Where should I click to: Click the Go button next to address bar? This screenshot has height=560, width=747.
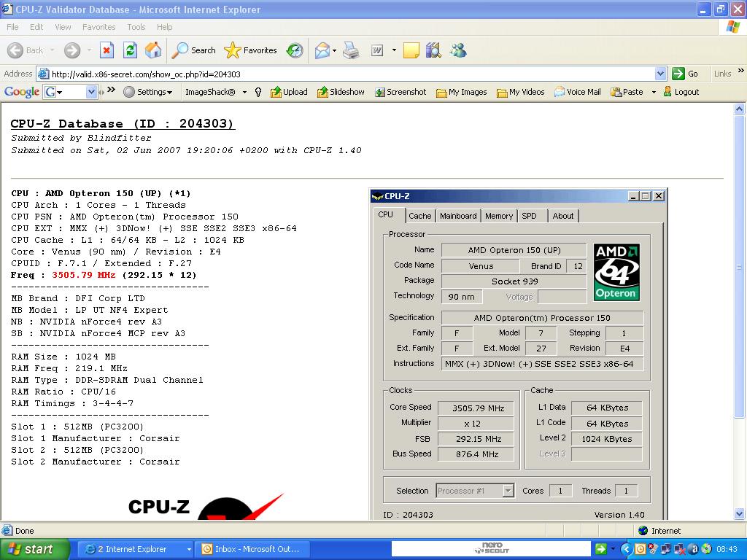click(x=686, y=74)
